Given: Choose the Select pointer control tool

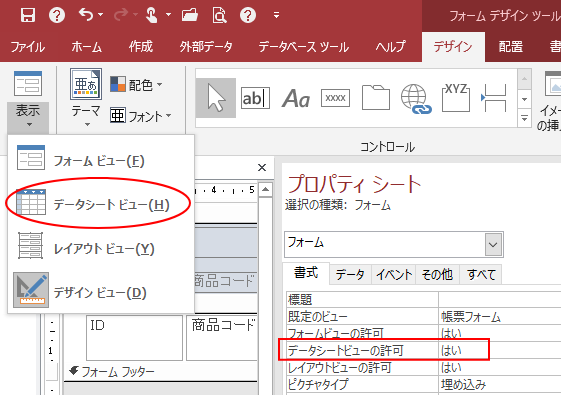Looking at the screenshot, I should [x=216, y=98].
